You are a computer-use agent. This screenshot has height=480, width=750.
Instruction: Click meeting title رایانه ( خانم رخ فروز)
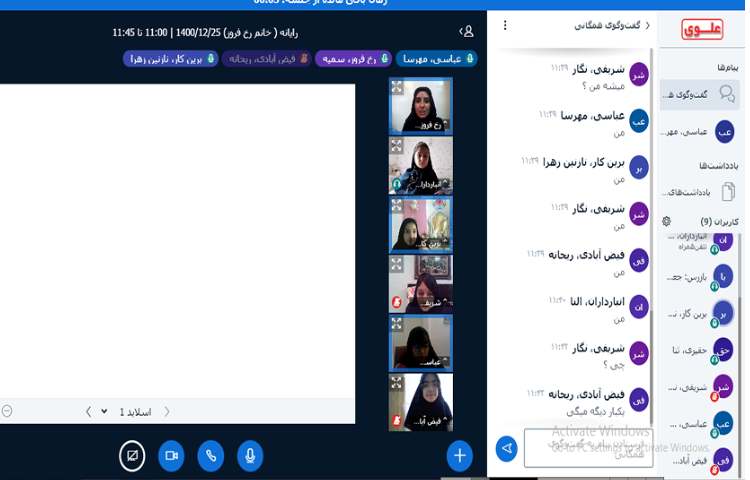point(263,33)
